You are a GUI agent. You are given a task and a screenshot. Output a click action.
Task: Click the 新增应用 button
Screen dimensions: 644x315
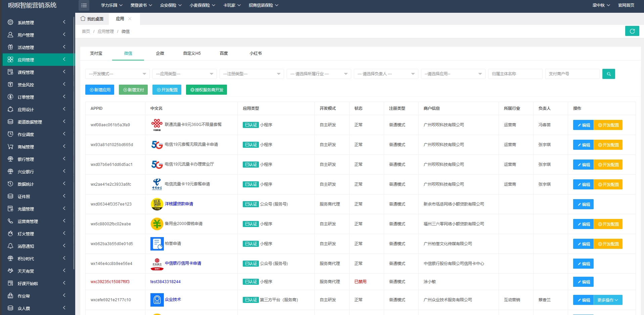click(100, 90)
